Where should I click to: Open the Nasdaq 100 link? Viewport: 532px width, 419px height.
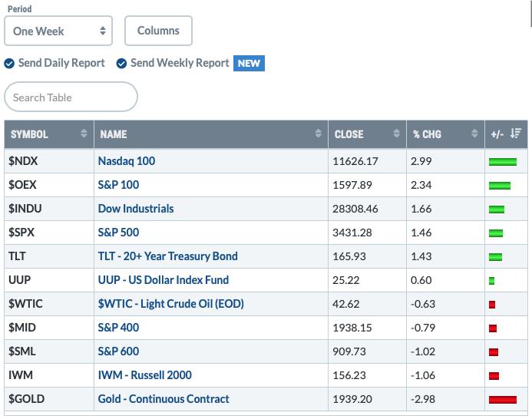point(127,161)
